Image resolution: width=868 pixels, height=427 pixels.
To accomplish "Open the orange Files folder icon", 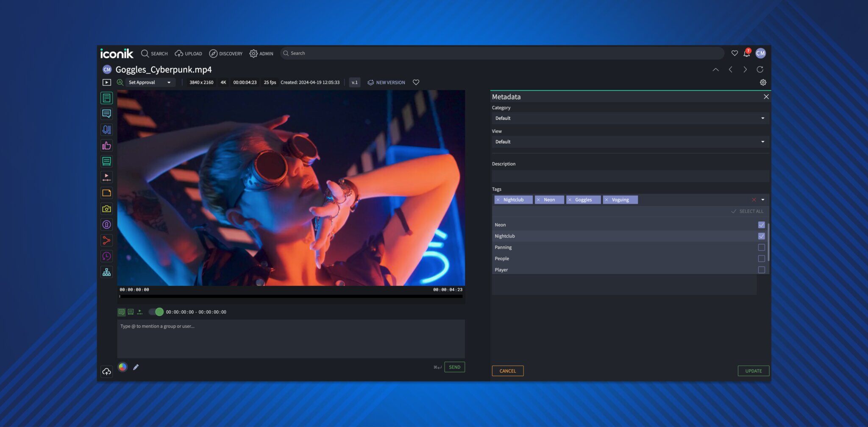I will 106,193.
